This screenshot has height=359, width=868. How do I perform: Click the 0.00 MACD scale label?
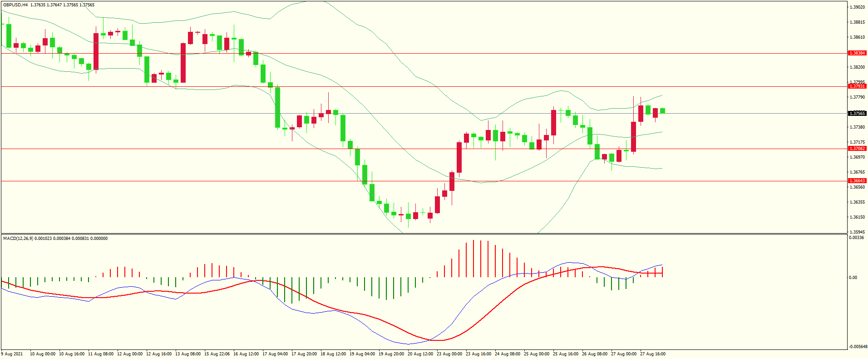[x=853, y=278]
